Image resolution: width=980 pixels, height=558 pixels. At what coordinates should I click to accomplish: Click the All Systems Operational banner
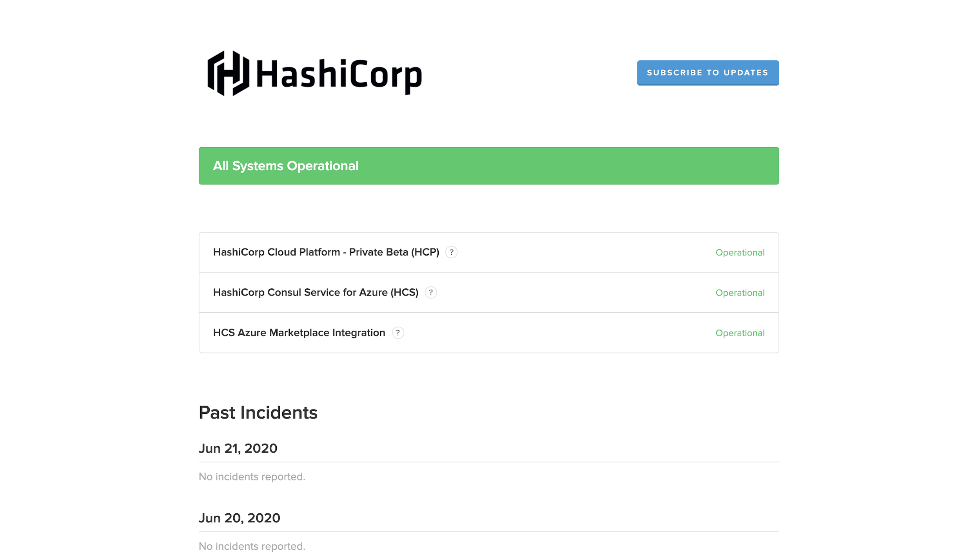point(489,166)
